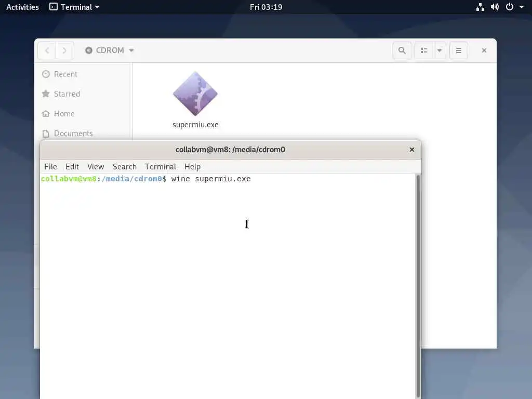The height and width of the screenshot is (399, 532).
Task: Click the 'wine supermiu.exe' command text
Action: tap(211, 179)
